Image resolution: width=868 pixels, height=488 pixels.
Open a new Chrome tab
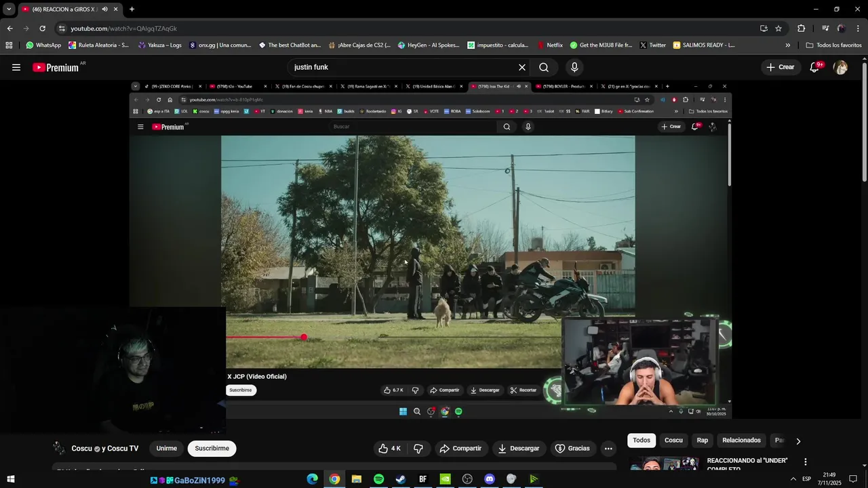pyautogui.click(x=132, y=9)
